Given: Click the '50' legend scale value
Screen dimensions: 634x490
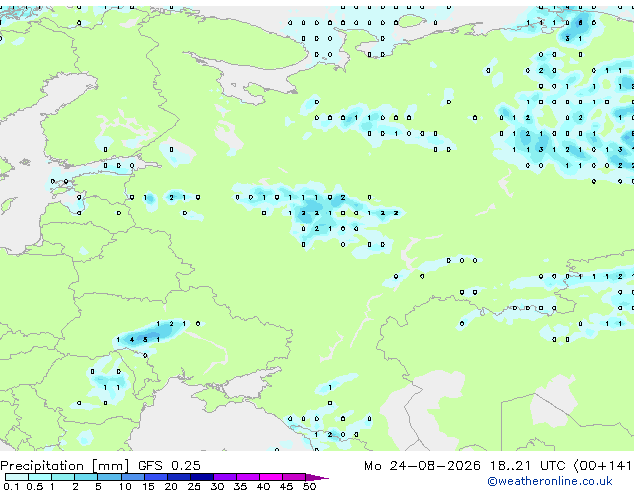Looking at the screenshot, I should coord(309,486).
